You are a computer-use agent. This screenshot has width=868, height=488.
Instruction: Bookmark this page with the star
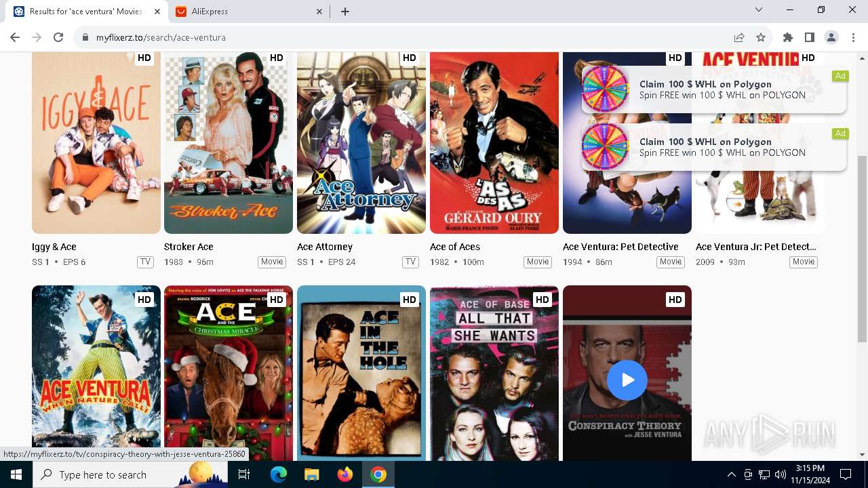pos(761,37)
